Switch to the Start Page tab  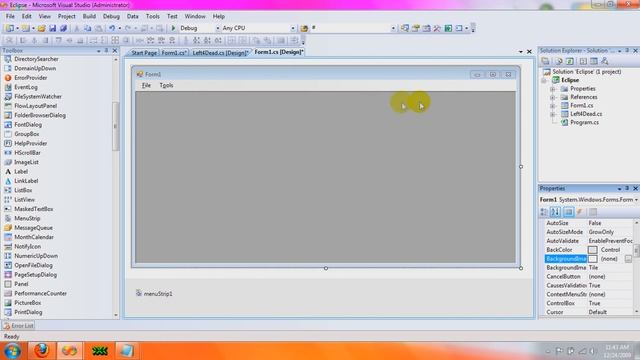pyautogui.click(x=143, y=53)
